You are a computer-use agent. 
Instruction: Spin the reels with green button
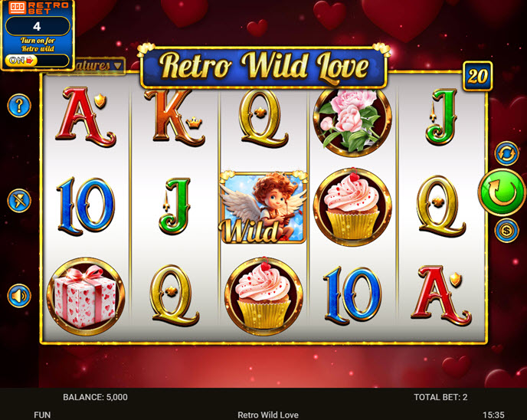point(502,192)
